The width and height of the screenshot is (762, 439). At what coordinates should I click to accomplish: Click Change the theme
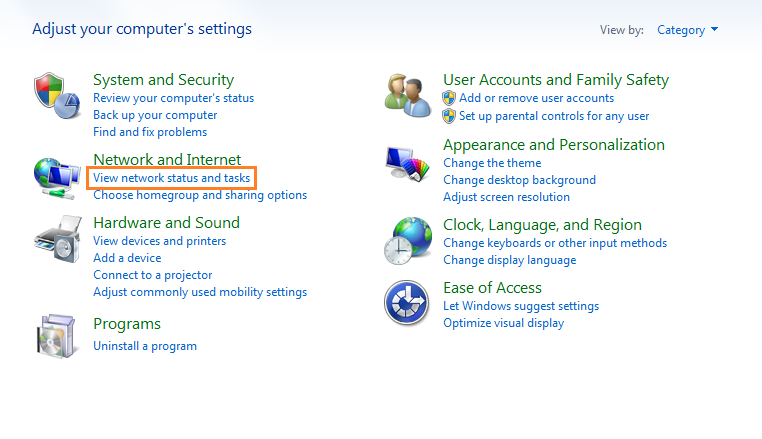pos(492,163)
